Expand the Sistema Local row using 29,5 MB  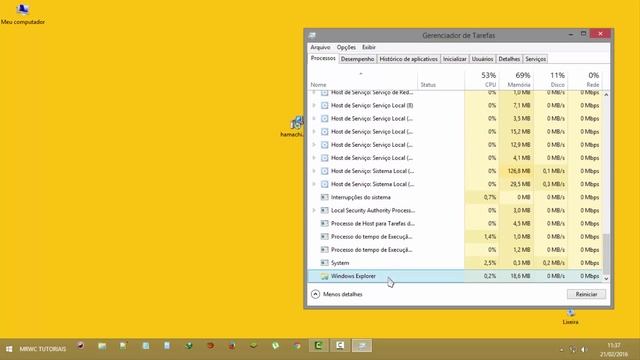coord(314,184)
